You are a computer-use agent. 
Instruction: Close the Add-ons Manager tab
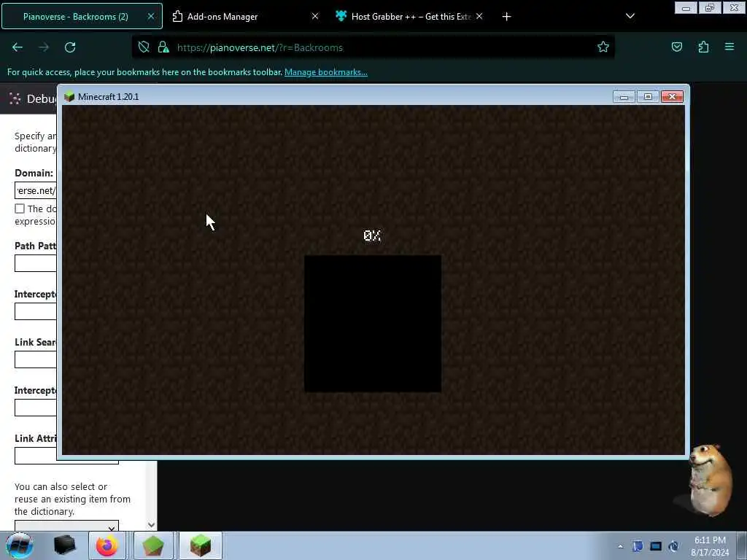pyautogui.click(x=315, y=16)
